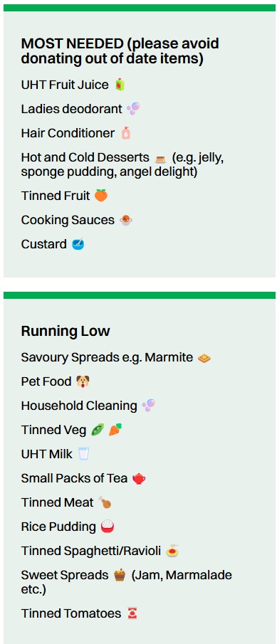Click the Running Low heading

pyautogui.click(x=66, y=331)
